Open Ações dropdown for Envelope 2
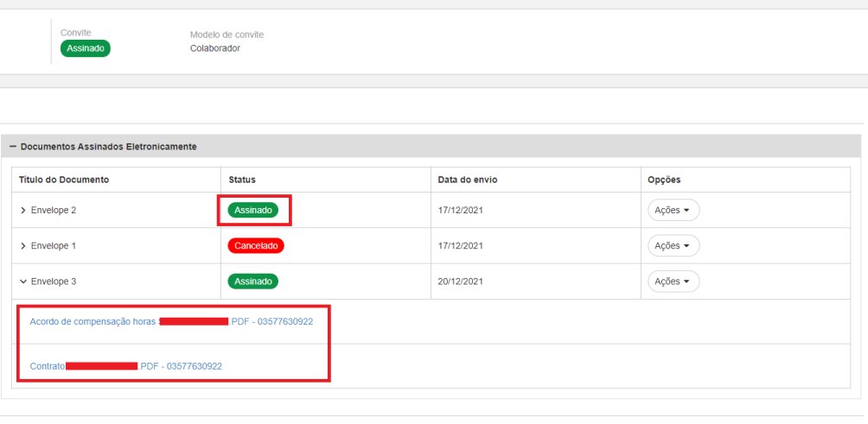 pos(673,210)
